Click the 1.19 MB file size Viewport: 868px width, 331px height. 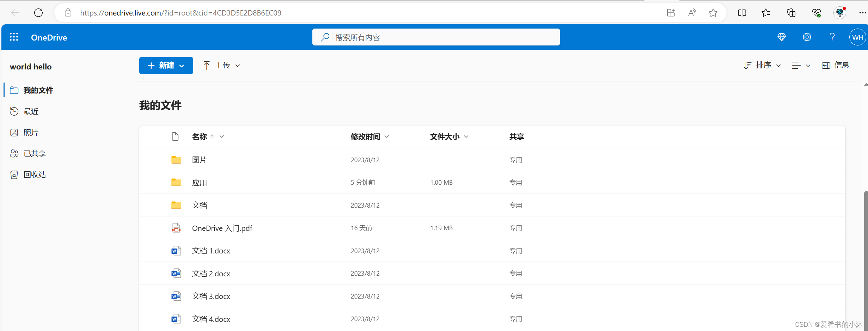tap(441, 228)
